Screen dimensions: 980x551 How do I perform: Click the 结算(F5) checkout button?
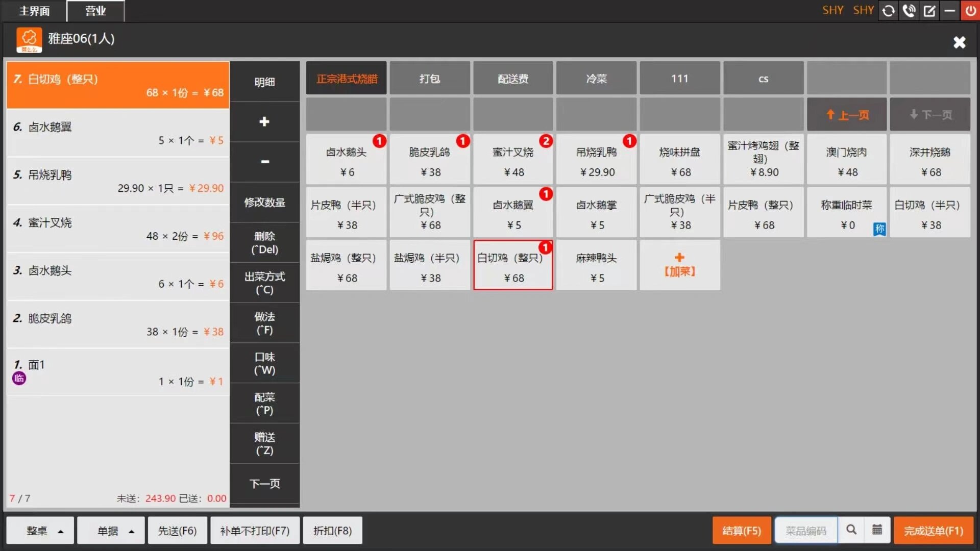click(741, 531)
